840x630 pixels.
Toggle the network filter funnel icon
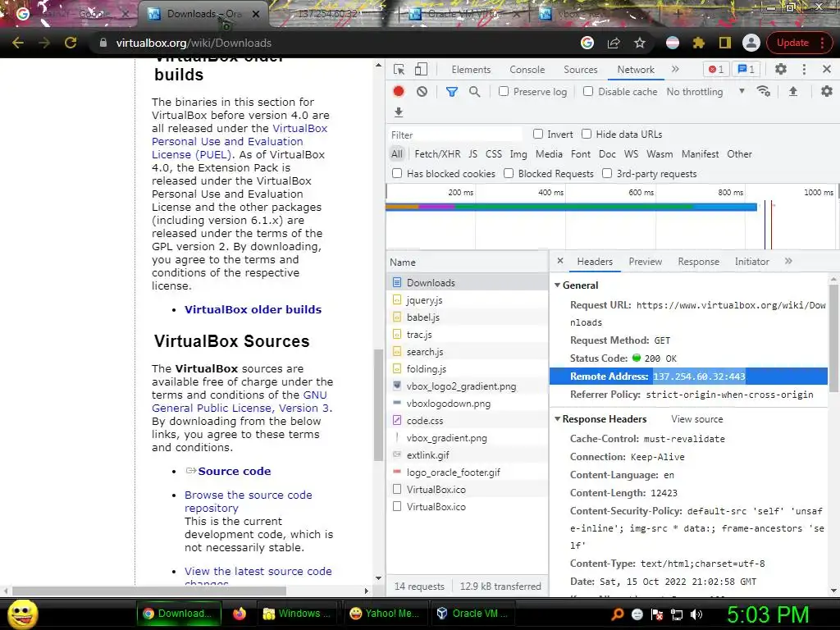coord(452,92)
